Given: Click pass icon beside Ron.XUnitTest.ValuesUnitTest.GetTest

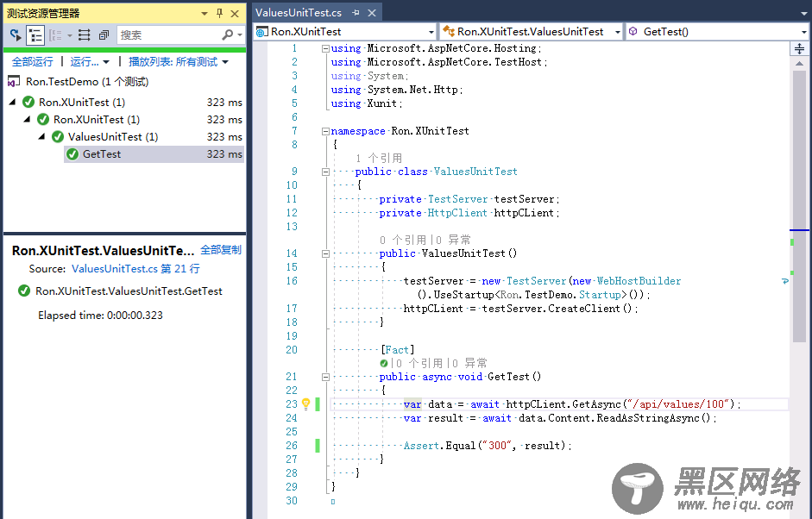Looking at the screenshot, I should click(x=24, y=291).
